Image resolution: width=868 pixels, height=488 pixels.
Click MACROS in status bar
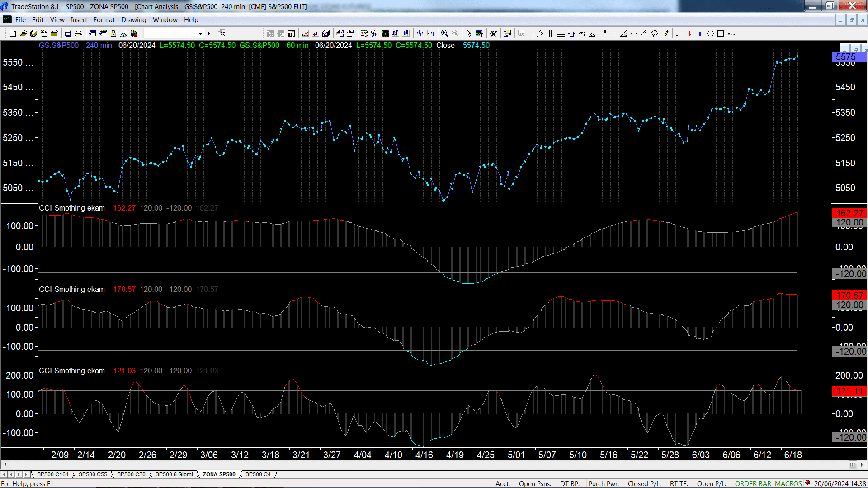(788, 484)
